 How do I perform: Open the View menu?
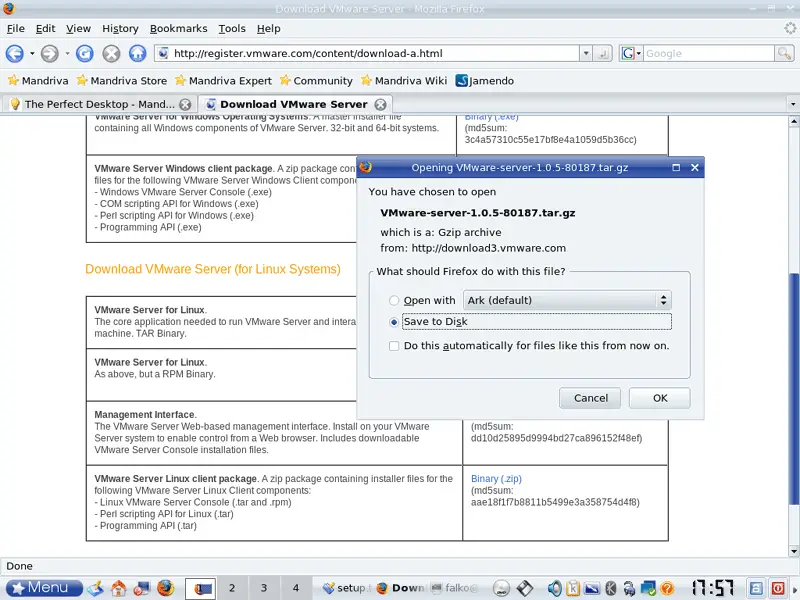tap(78, 29)
